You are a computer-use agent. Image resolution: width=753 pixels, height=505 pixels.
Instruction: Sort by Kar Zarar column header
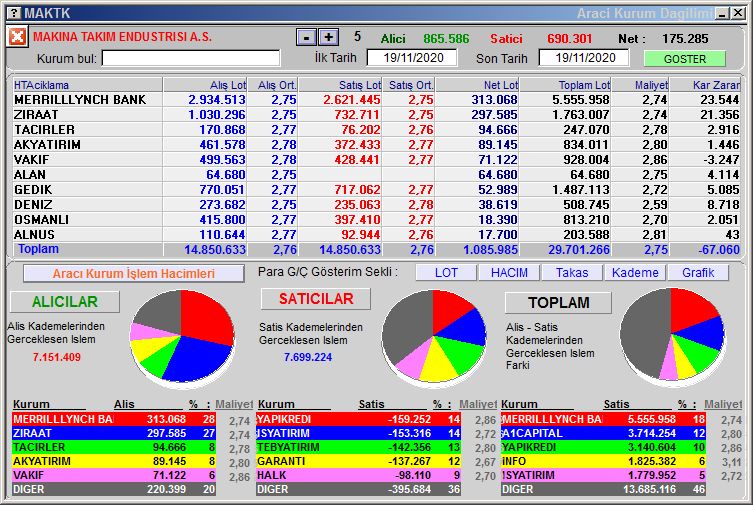(x=705, y=85)
